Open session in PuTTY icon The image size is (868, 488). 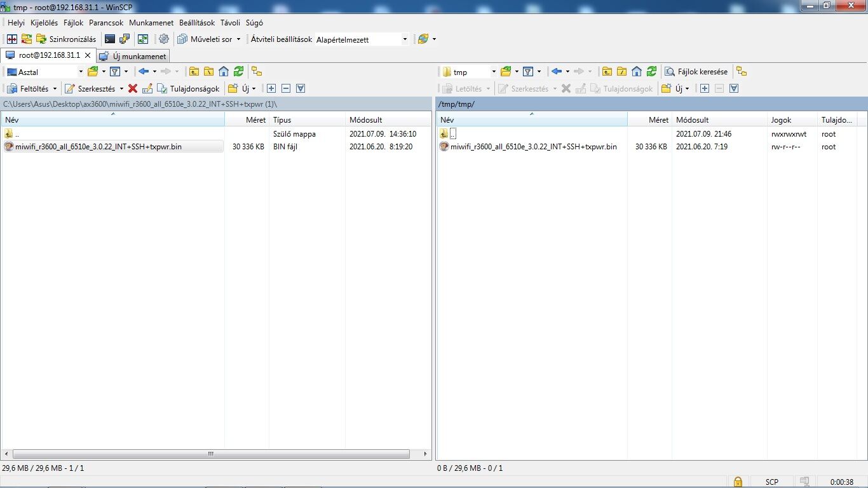tap(125, 39)
